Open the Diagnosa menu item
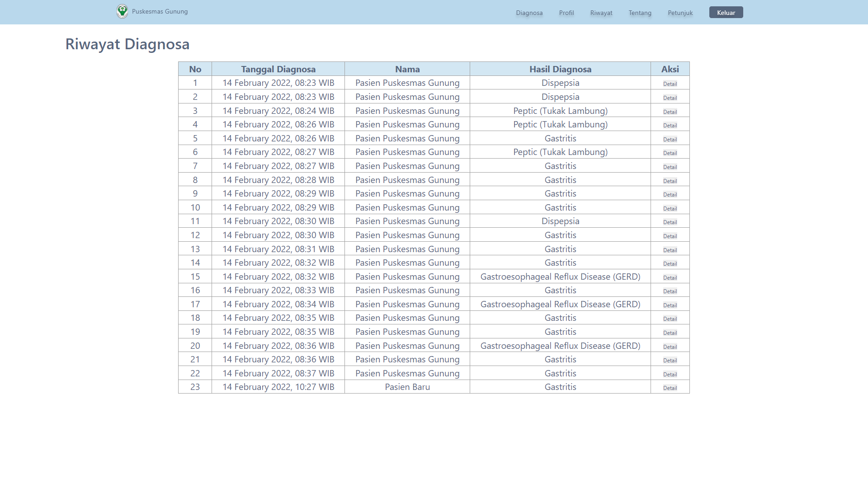This screenshot has width=868, height=488. (529, 13)
